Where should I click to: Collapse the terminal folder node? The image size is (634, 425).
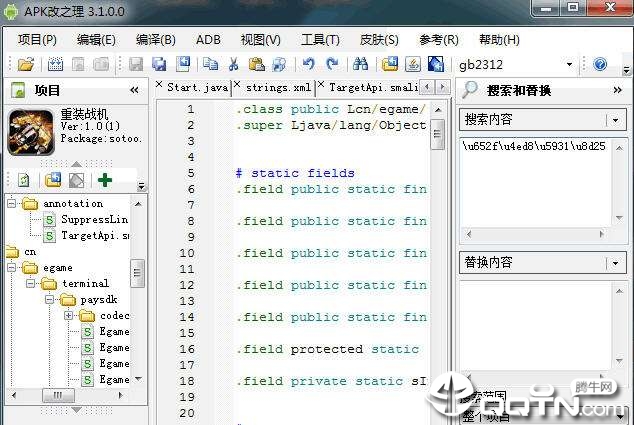click(x=31, y=283)
